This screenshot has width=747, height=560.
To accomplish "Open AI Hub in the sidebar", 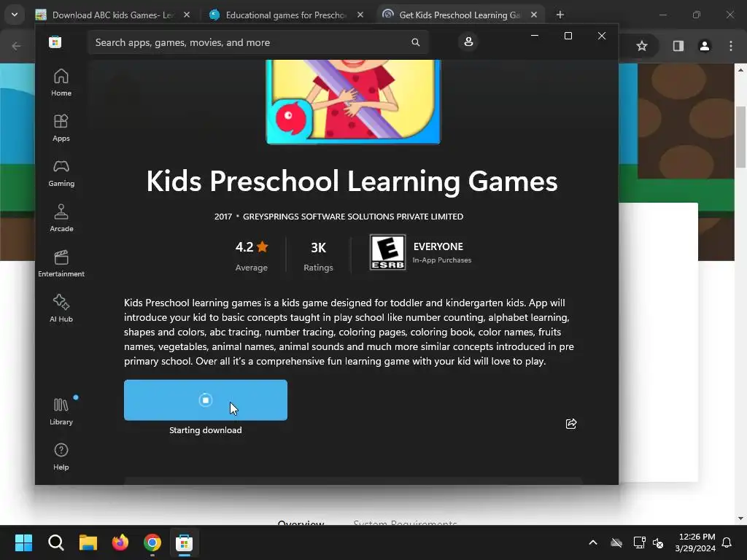I will tap(61, 308).
